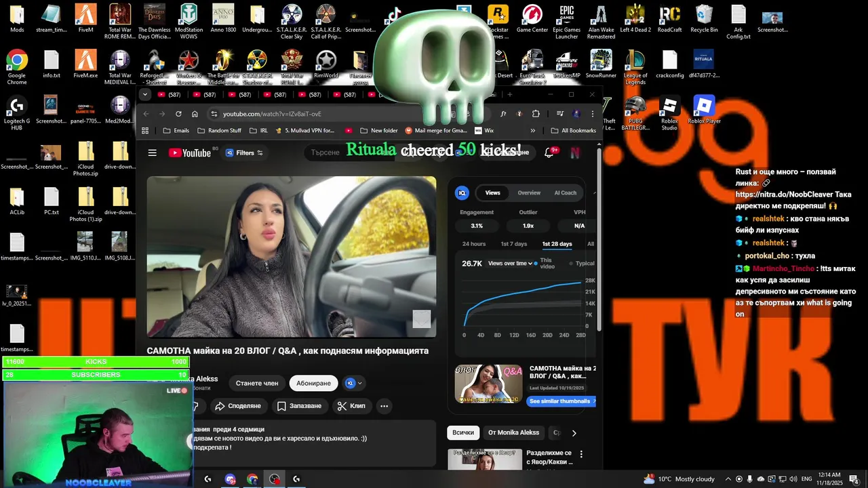Click the OBS Studio taskbar icon
This screenshot has height=488, width=868.
click(x=274, y=479)
